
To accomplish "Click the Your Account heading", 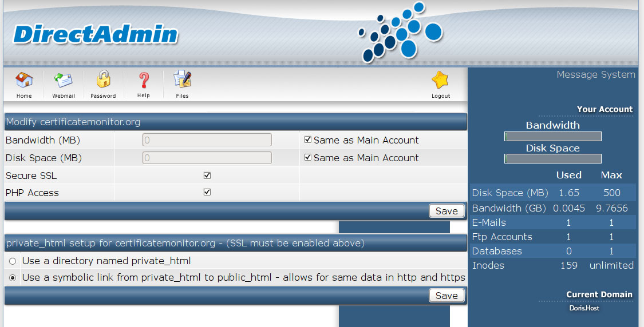I will (605, 109).
